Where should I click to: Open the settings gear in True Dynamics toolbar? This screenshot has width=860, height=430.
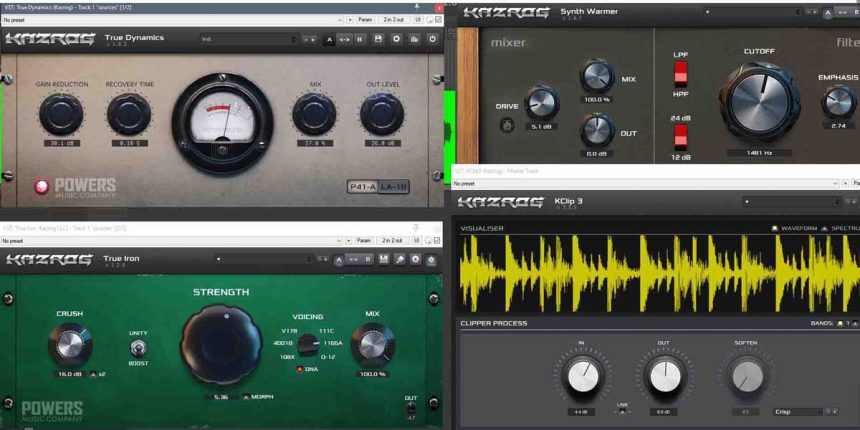click(x=396, y=39)
